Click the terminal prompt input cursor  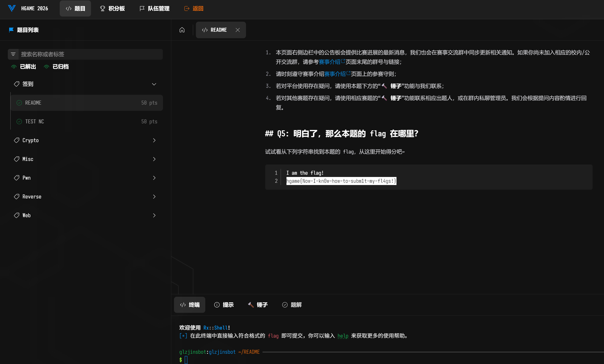coord(186,360)
